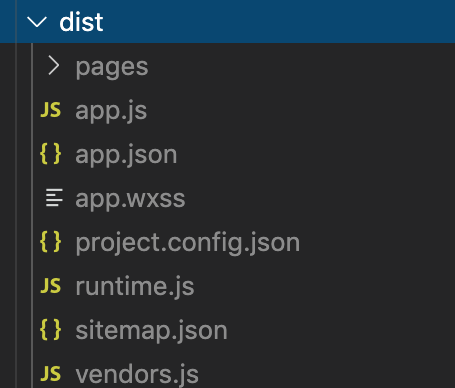
Task: Open the app.json file
Action: click(x=126, y=155)
